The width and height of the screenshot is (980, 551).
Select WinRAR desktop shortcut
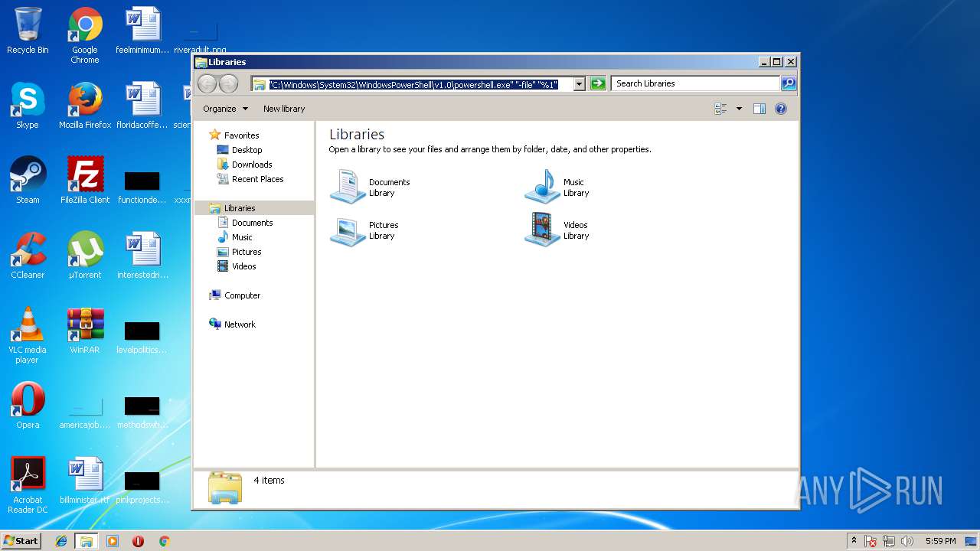[x=85, y=331]
